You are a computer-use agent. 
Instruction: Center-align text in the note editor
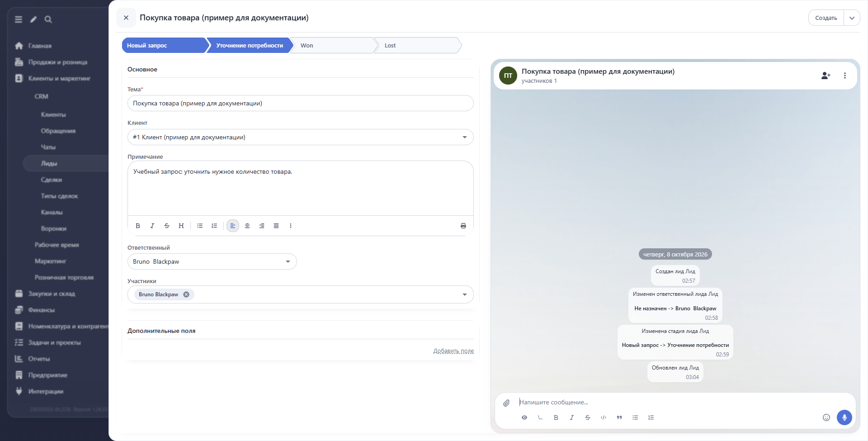247,226
